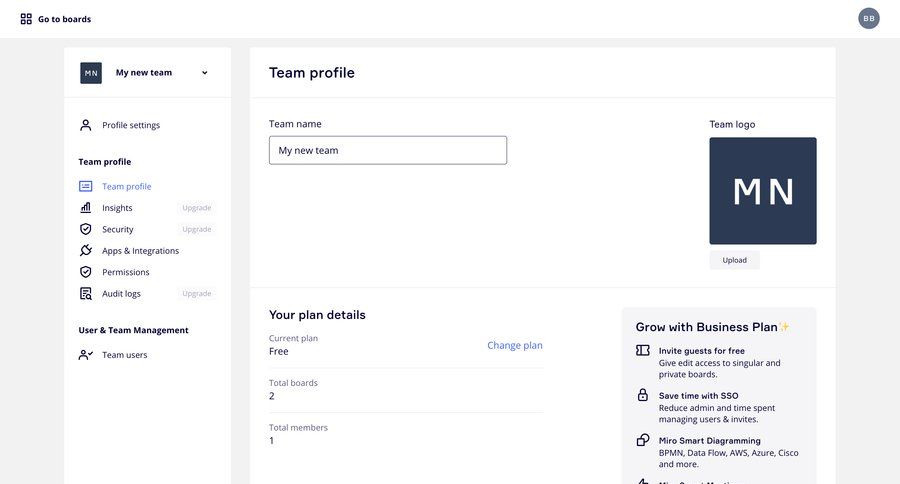Click the Change plan link

pyautogui.click(x=515, y=345)
